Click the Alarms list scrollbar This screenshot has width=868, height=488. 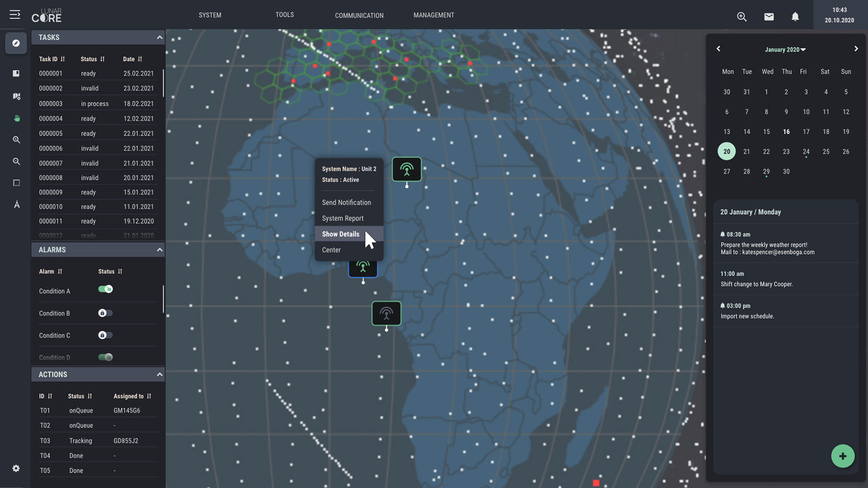[x=163, y=299]
